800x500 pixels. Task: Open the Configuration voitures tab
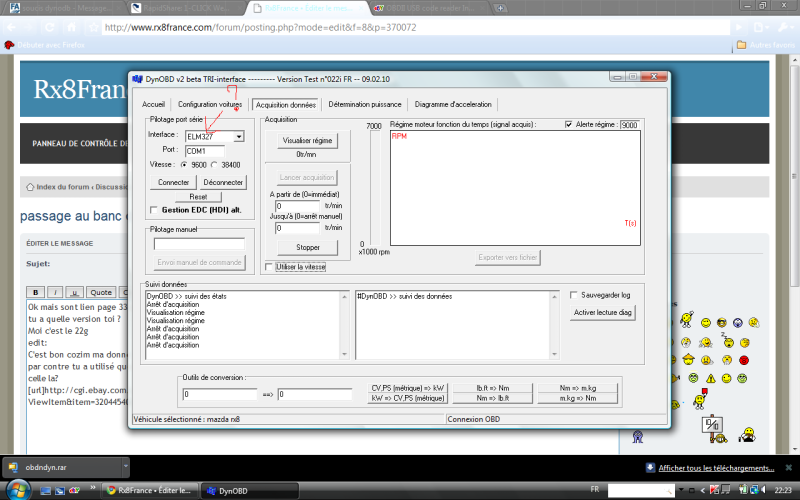pos(209,104)
